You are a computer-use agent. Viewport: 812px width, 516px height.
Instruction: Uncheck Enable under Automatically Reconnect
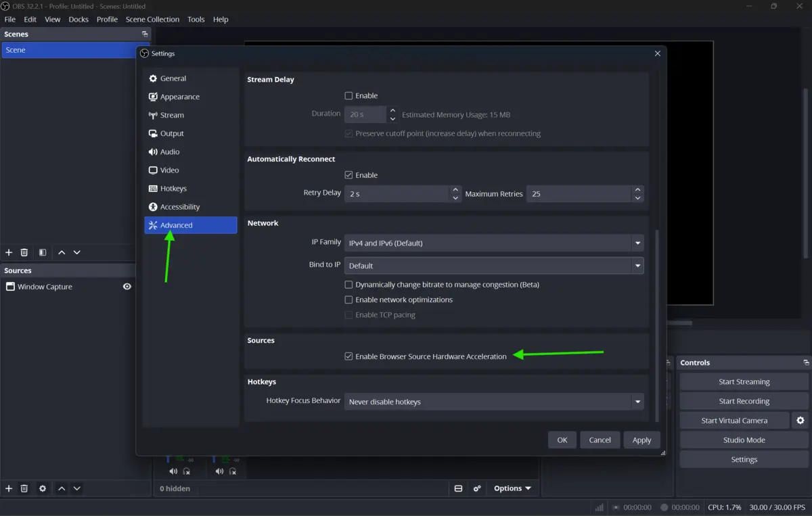point(349,175)
